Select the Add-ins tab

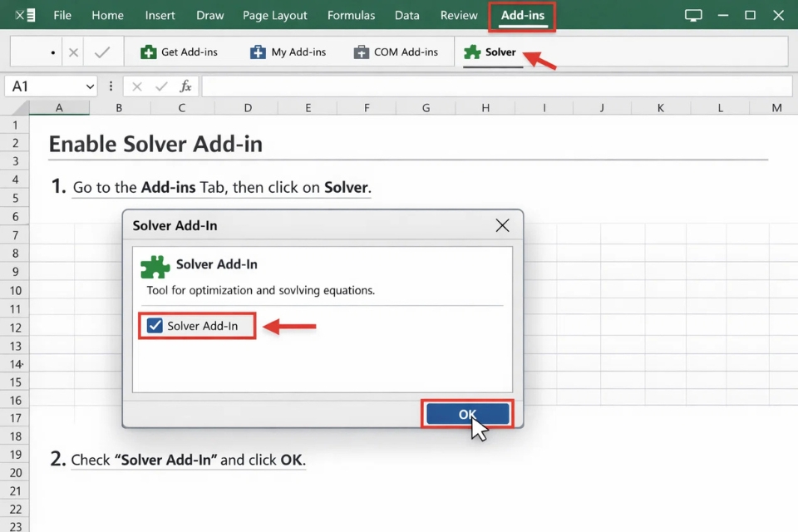click(x=521, y=15)
